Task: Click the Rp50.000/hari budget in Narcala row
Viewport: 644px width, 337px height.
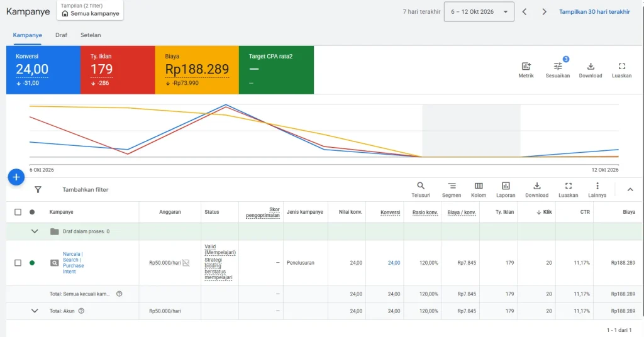Action: pyautogui.click(x=165, y=263)
